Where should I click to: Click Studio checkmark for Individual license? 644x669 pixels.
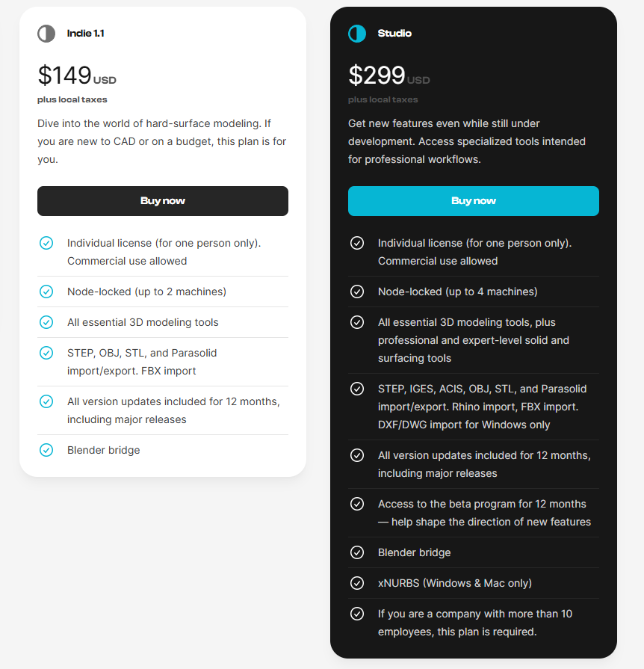click(357, 243)
